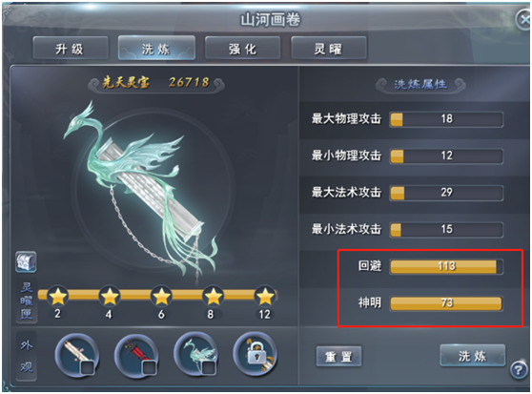Switch to the 强化 tab
The height and width of the screenshot is (394, 532).
click(x=242, y=49)
